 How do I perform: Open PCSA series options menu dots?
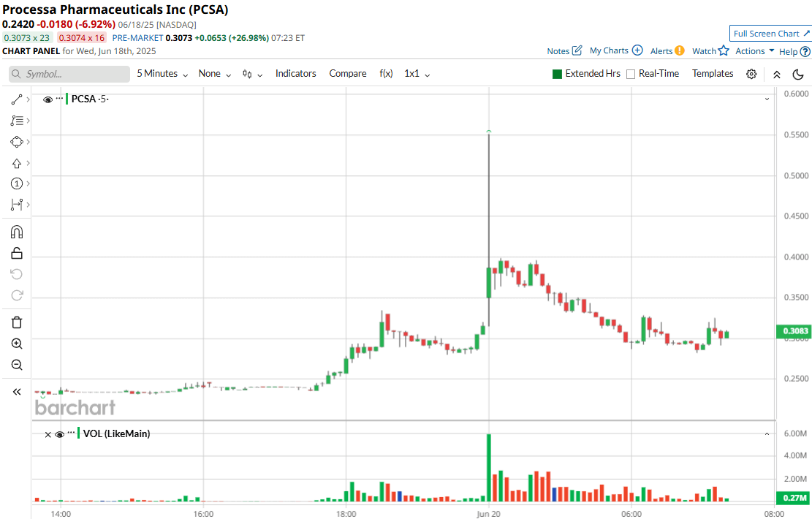tap(59, 99)
